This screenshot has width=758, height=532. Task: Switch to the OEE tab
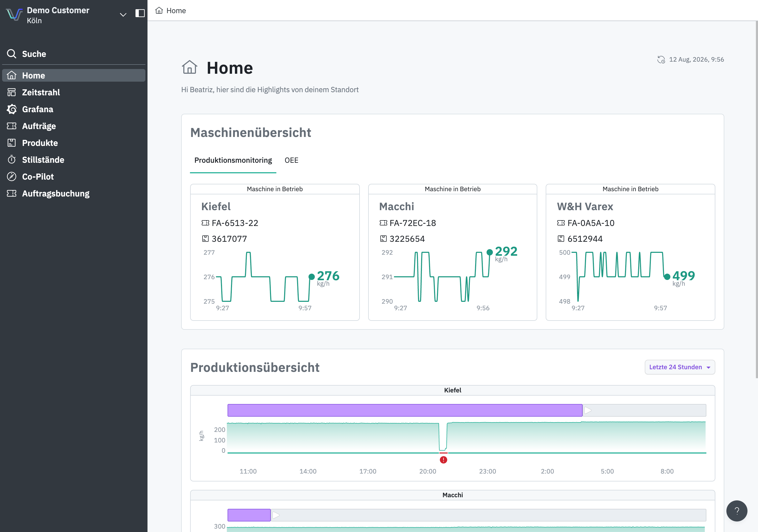click(x=291, y=160)
